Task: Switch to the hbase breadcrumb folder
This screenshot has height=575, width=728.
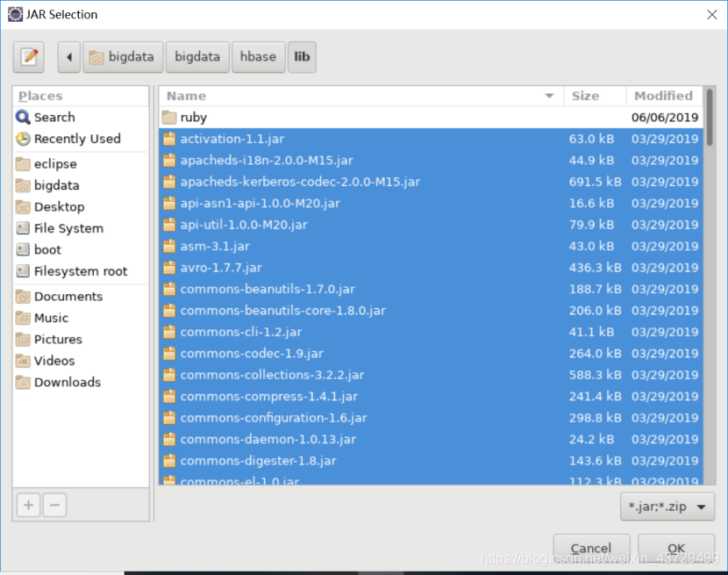Action: click(257, 56)
